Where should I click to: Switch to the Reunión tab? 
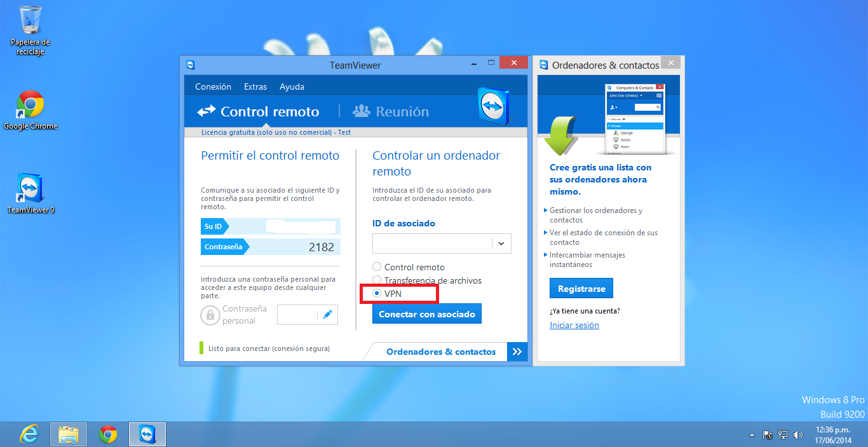point(391,112)
